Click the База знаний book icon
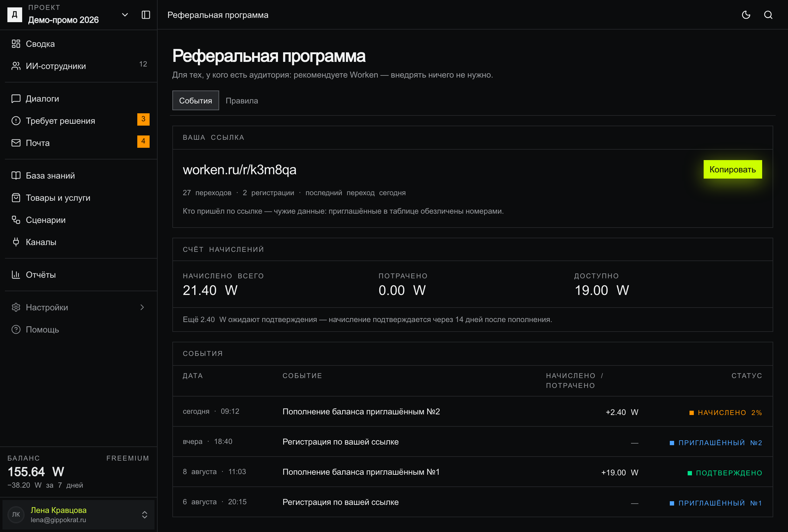Viewport: 788px width, 532px height. 16,175
